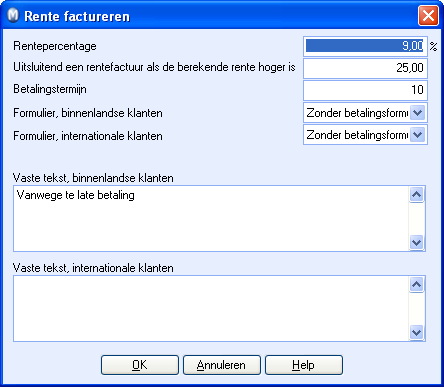Open the internationale klanten formulier dropdown

[418, 135]
